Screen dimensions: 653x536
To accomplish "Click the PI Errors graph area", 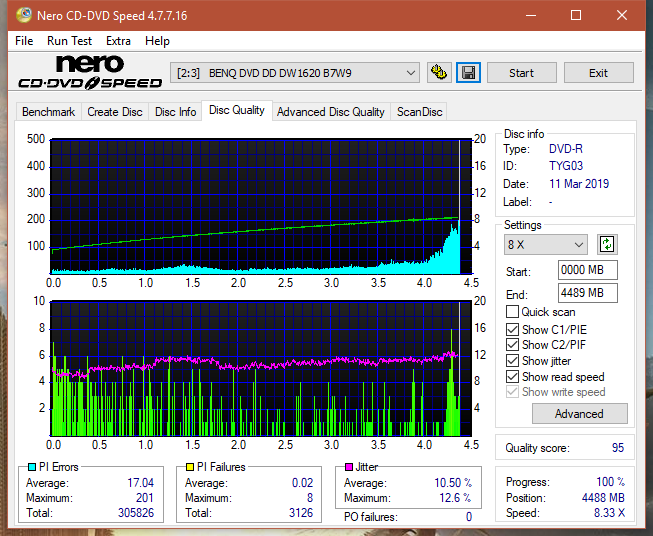I will [x=261, y=206].
